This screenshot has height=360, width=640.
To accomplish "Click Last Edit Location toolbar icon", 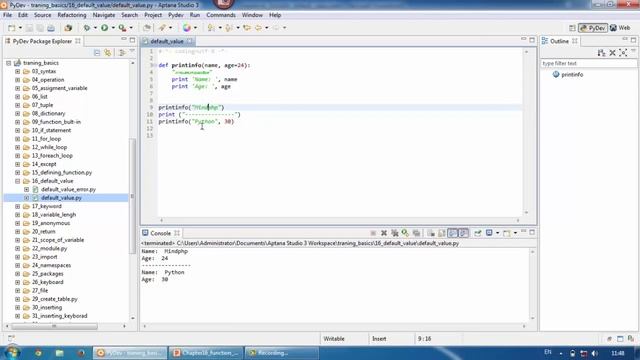I will click(247, 28).
